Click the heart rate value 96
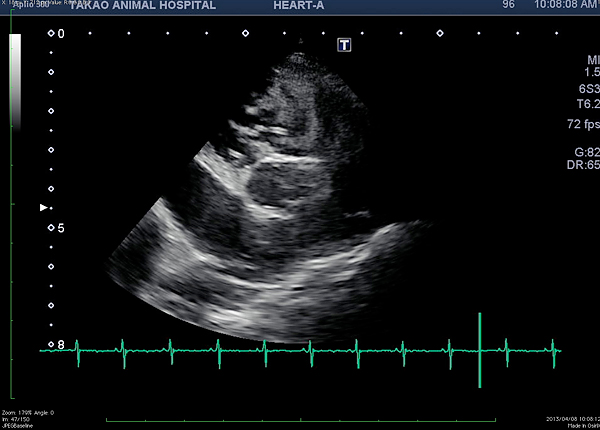The width and height of the screenshot is (600, 430). [x=508, y=5]
